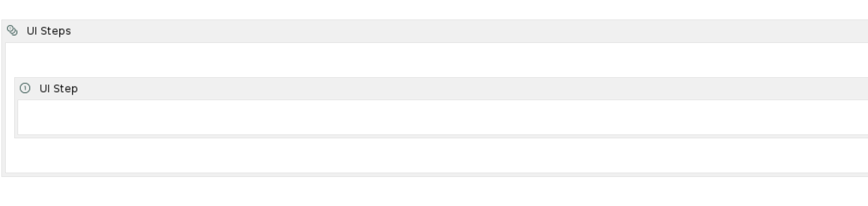This screenshot has width=868, height=206.
Task: Click the word Steps in the top header
Action: [x=56, y=31]
